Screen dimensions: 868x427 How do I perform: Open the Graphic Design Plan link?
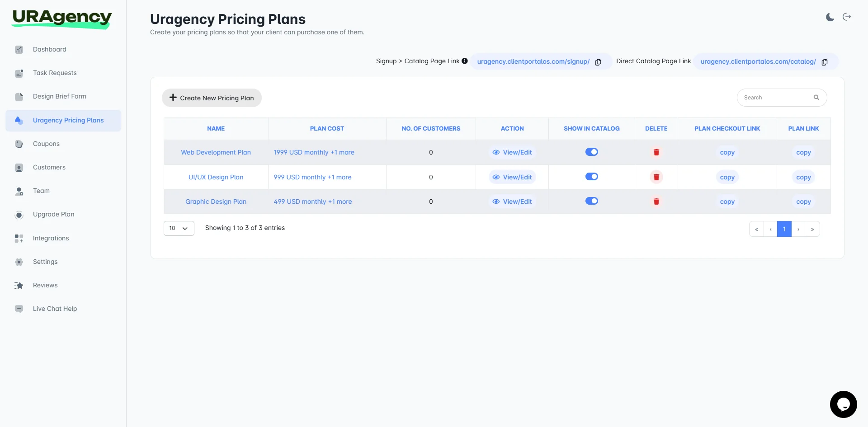pos(216,202)
